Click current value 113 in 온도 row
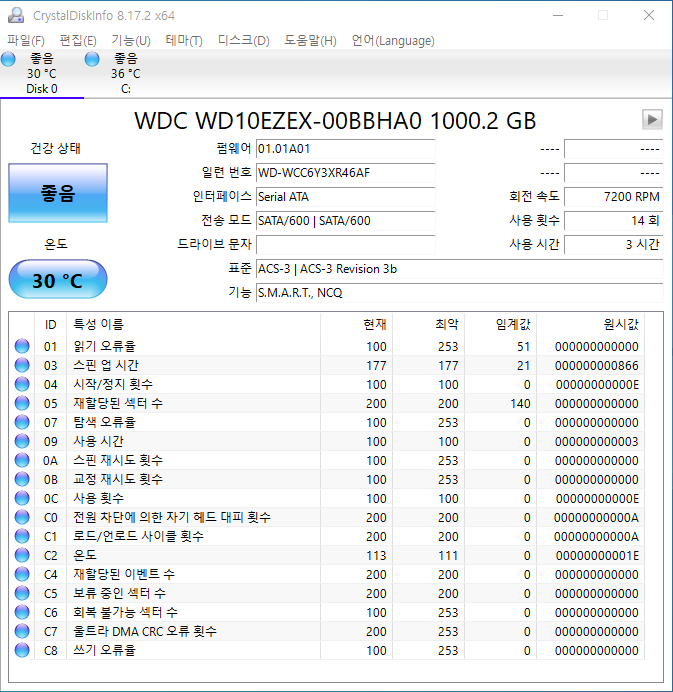The height and width of the screenshot is (692, 673). pos(376,555)
